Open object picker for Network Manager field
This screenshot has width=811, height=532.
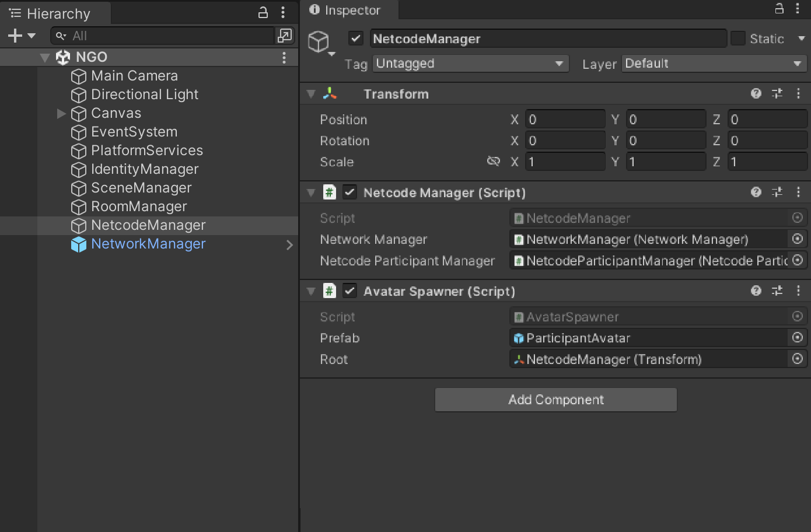[x=798, y=239]
